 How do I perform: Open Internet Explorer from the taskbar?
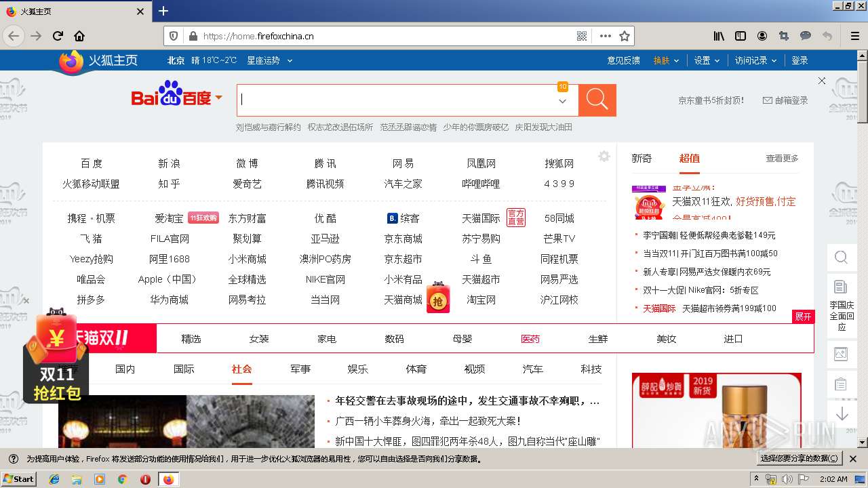pyautogui.click(x=54, y=479)
